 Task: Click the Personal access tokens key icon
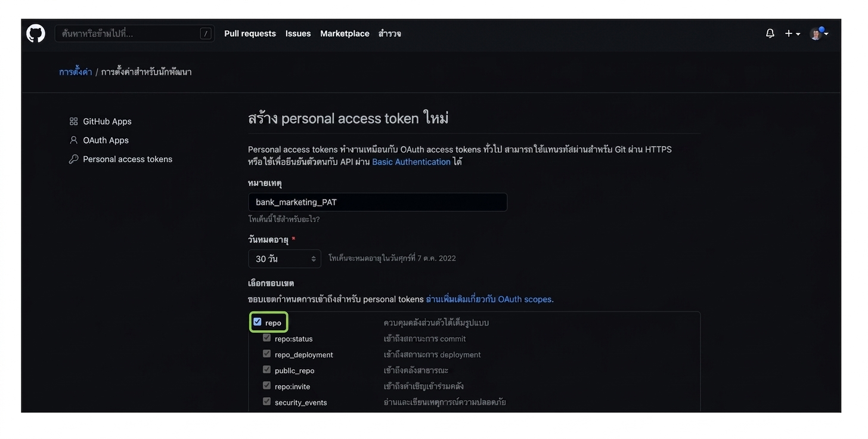(x=74, y=159)
